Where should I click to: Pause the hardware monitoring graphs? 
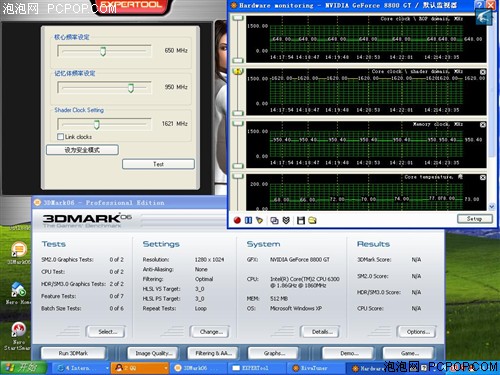(248, 220)
